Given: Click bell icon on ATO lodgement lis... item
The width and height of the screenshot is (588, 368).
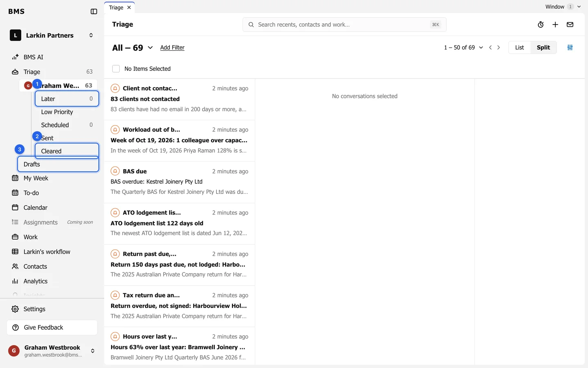Looking at the screenshot, I should click(115, 212).
